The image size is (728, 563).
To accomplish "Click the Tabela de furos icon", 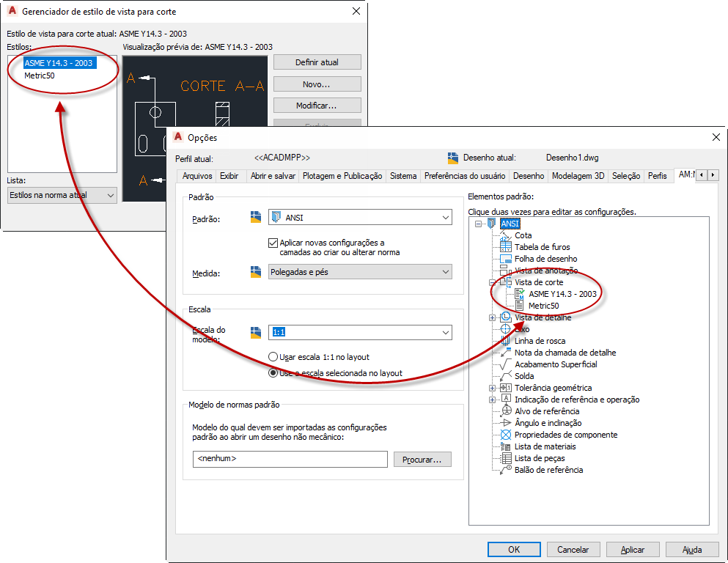I will [505, 247].
